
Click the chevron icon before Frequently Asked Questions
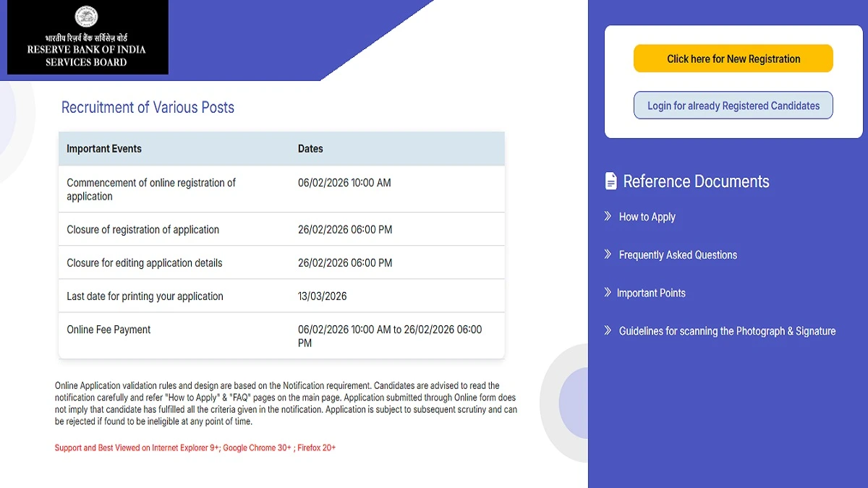(608, 254)
